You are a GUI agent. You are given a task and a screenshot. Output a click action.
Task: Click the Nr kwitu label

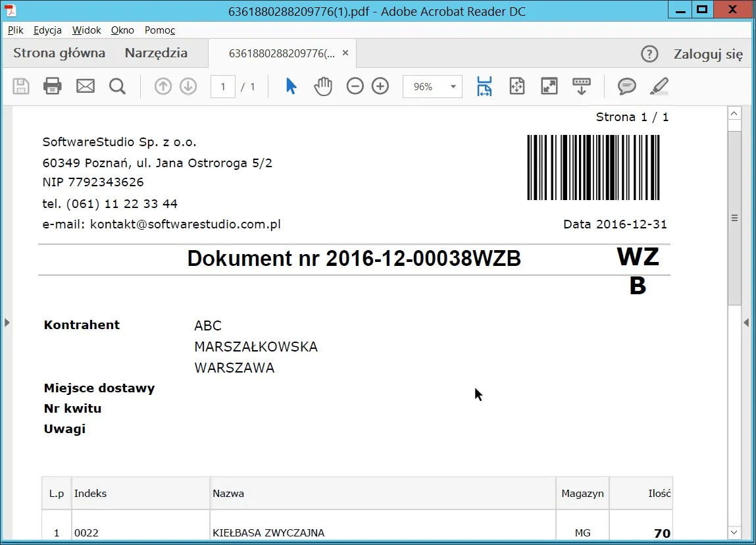(x=72, y=409)
